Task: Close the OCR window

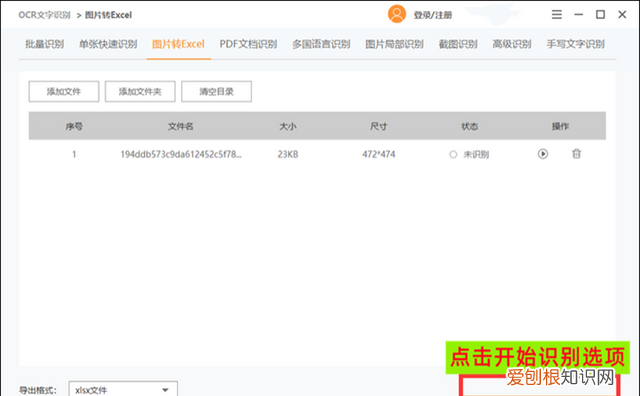Action: coord(622,15)
